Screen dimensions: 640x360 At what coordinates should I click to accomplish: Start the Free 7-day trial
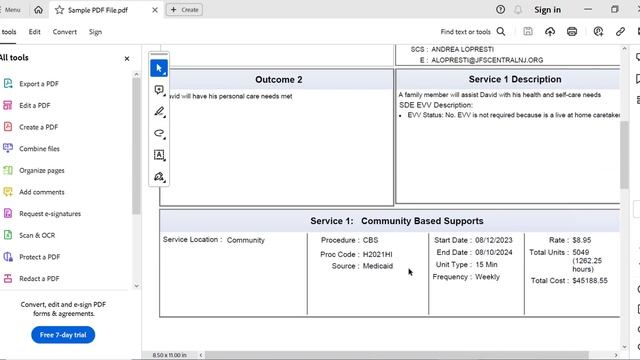point(63,335)
